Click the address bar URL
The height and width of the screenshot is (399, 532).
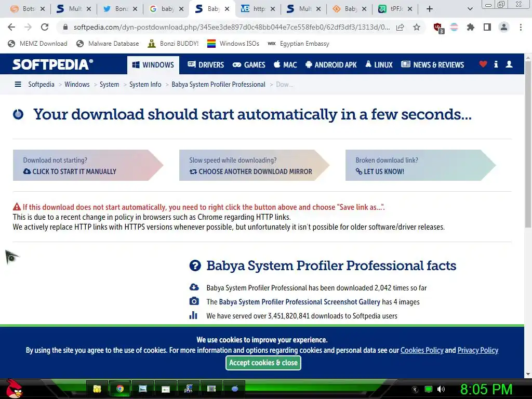[x=231, y=27]
